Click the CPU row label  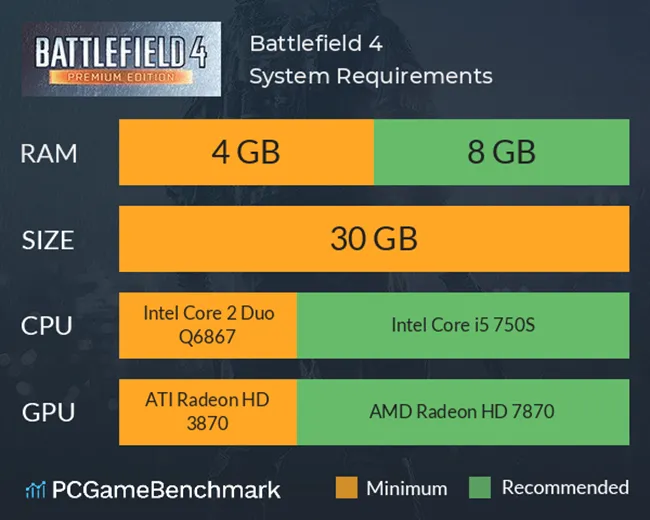coord(49,326)
